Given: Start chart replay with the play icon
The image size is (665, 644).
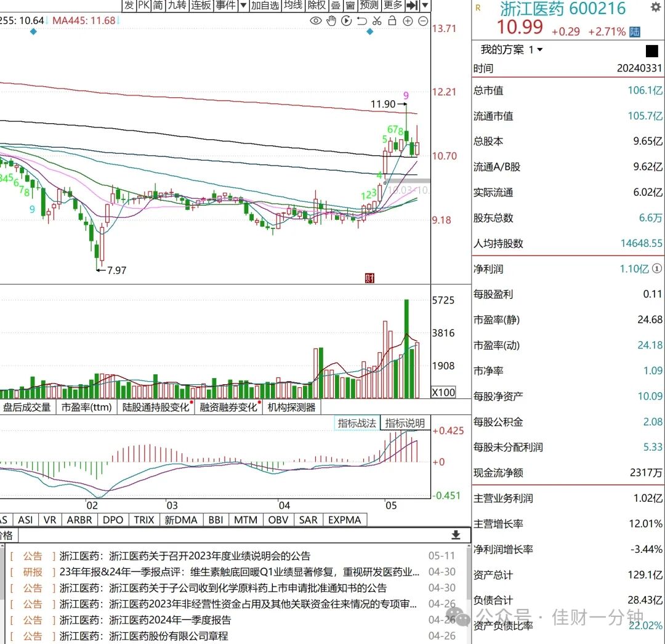Looking at the screenshot, I should coord(347,21).
